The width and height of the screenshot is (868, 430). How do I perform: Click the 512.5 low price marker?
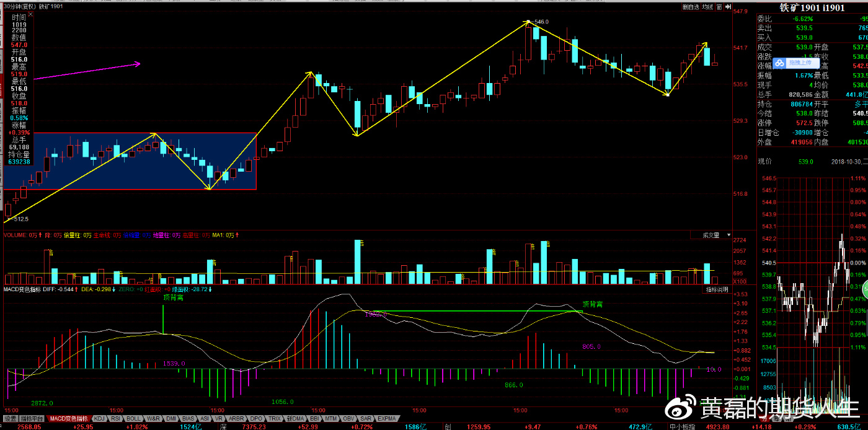pyautogui.click(x=21, y=219)
